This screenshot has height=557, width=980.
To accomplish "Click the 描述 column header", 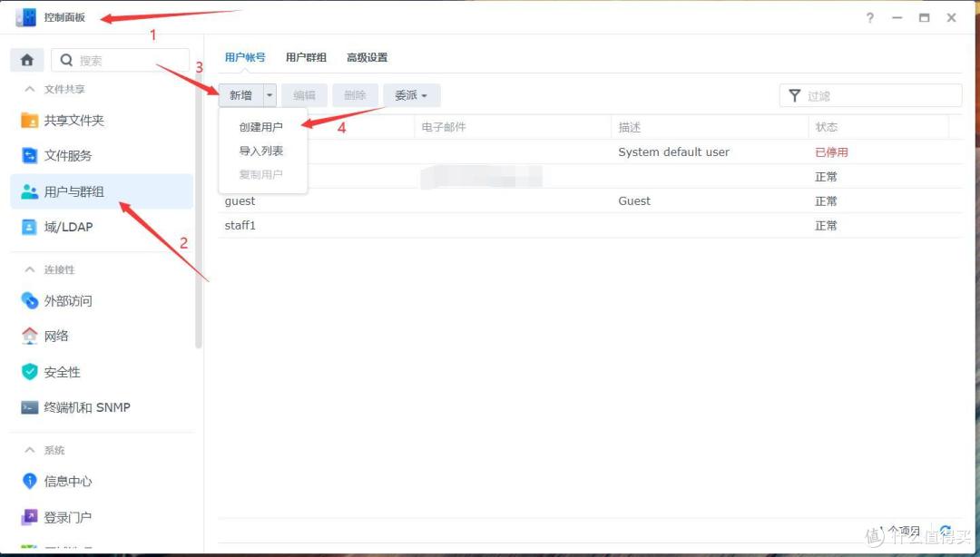I will (x=709, y=127).
